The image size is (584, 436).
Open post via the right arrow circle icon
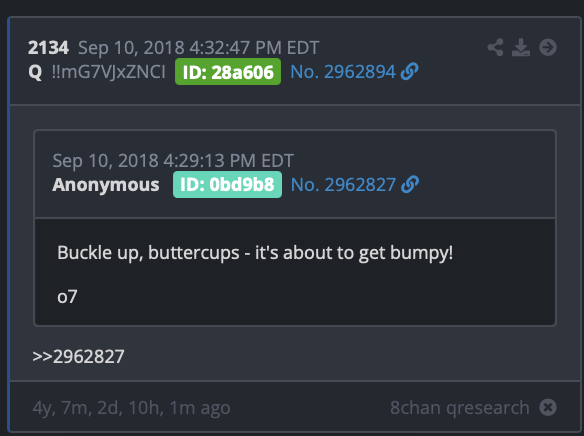click(x=548, y=47)
